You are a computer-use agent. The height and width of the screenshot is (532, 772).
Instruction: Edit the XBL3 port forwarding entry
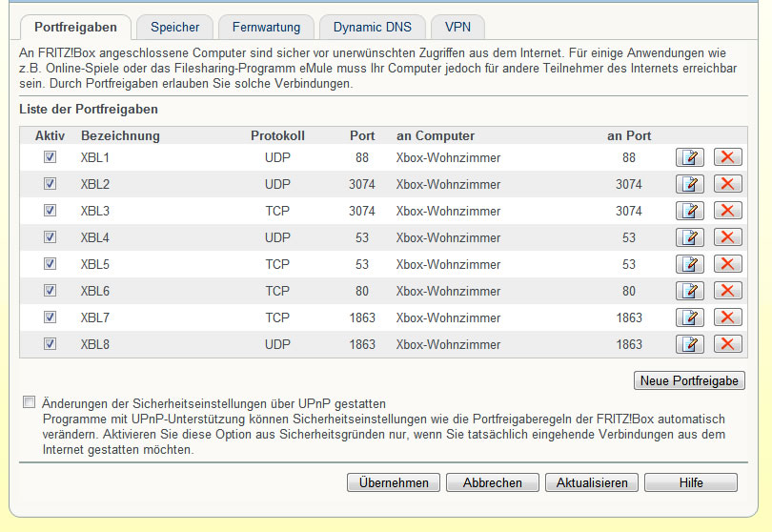coord(689,211)
